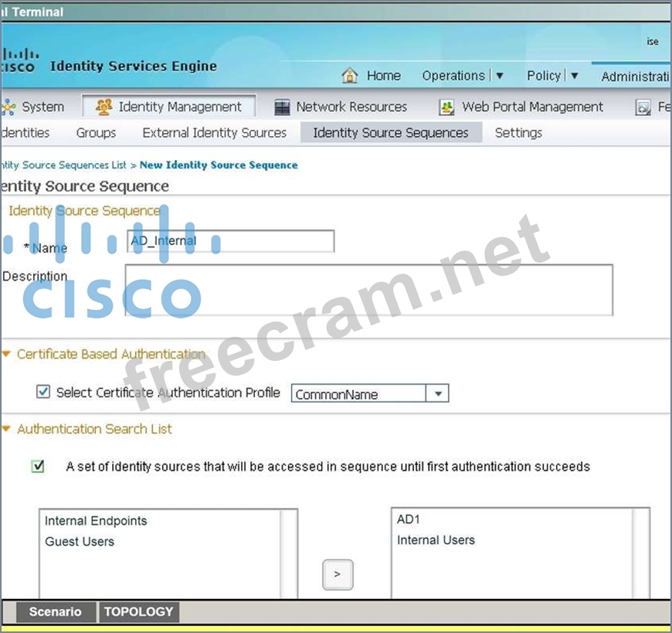Image resolution: width=672 pixels, height=633 pixels.
Task: Click the System gear icon
Action: click(x=8, y=107)
